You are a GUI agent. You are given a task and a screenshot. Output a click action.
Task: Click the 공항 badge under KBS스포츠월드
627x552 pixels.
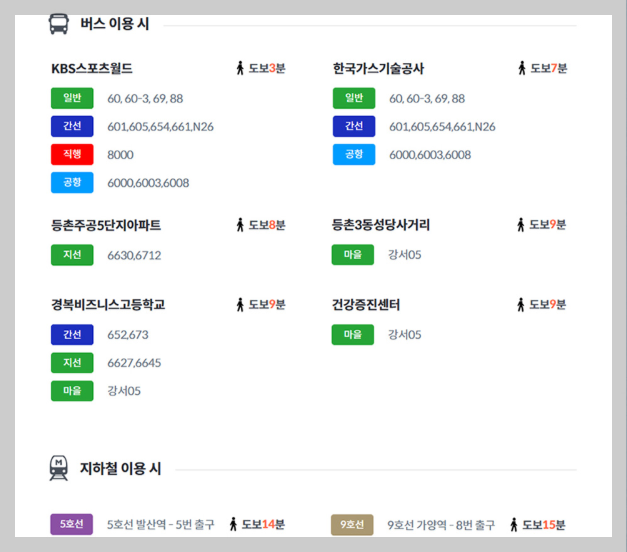(72, 182)
